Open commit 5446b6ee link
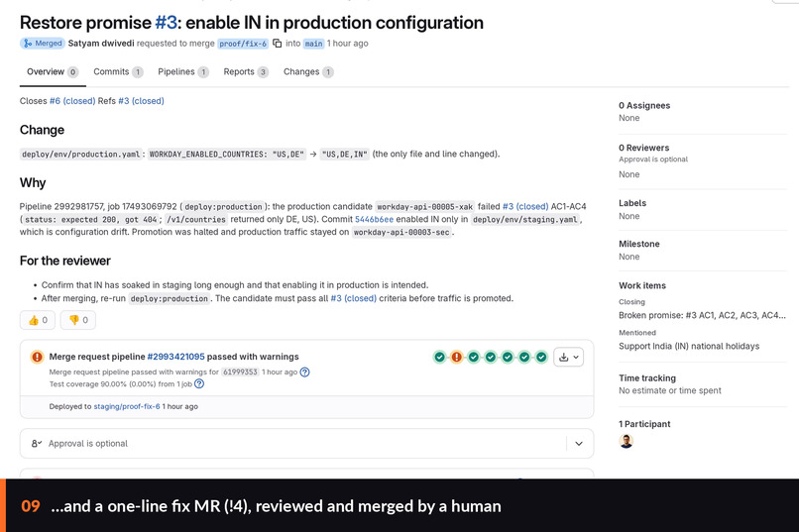The height and width of the screenshot is (532, 799). (374, 219)
